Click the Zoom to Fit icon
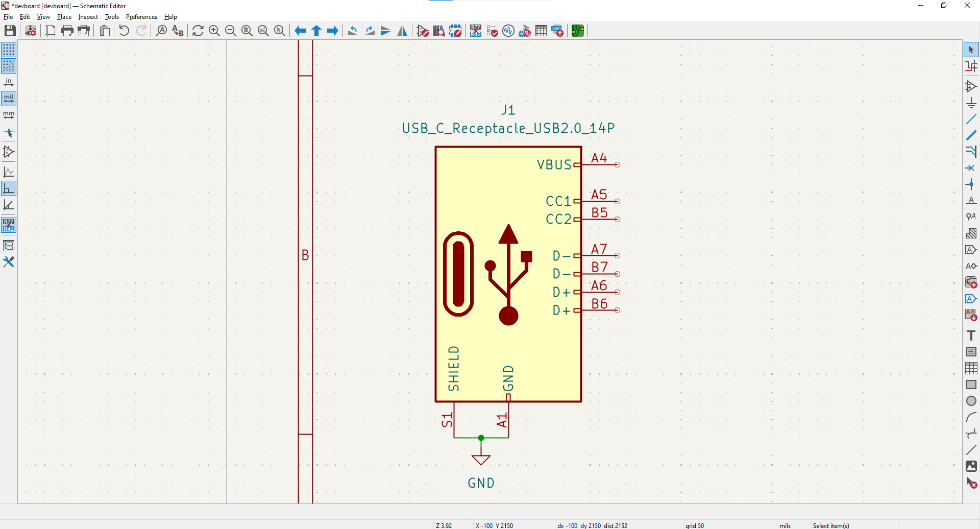The image size is (980, 529). tap(247, 31)
